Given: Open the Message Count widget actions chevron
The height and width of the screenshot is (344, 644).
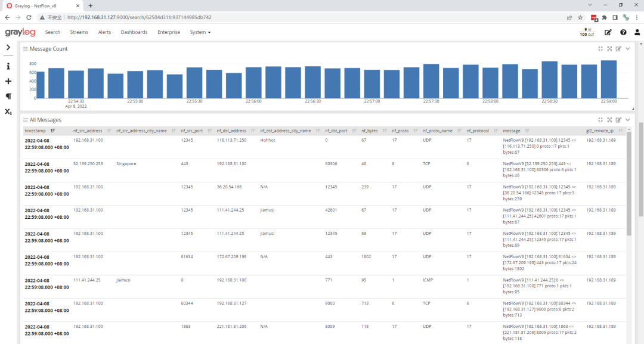Looking at the screenshot, I should [627, 49].
